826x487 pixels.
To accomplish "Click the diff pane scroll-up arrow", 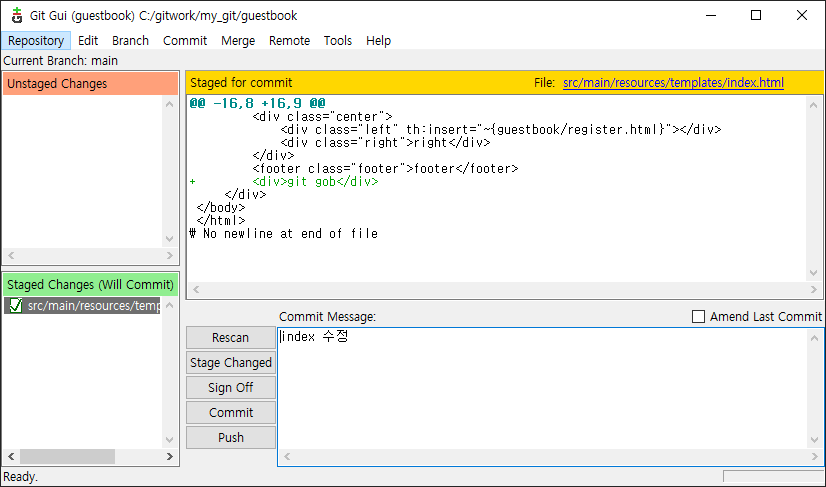I will [x=814, y=105].
